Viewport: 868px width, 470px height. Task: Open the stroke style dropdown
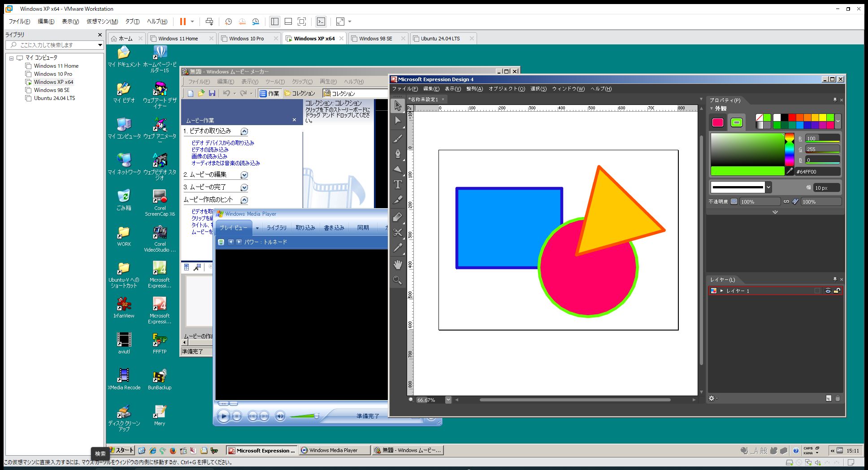(x=768, y=187)
